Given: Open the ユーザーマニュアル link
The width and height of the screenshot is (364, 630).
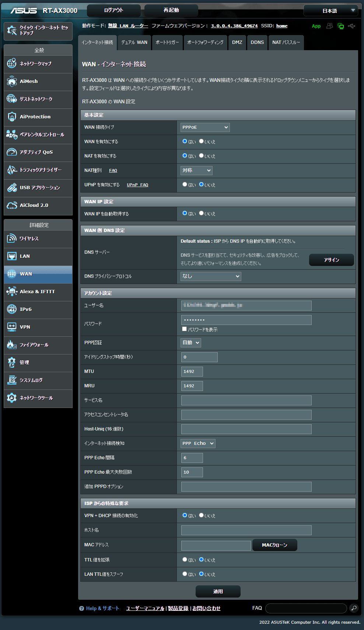Looking at the screenshot, I should point(145,608).
